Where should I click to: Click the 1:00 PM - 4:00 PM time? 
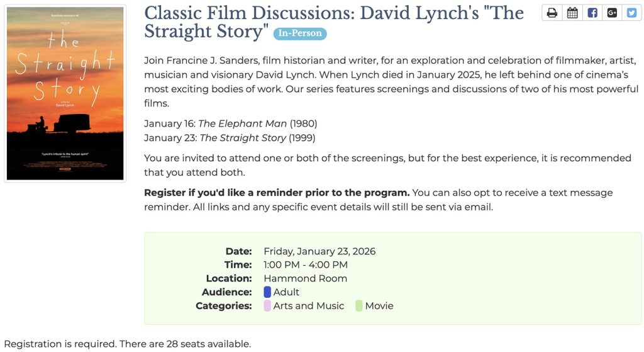306,264
